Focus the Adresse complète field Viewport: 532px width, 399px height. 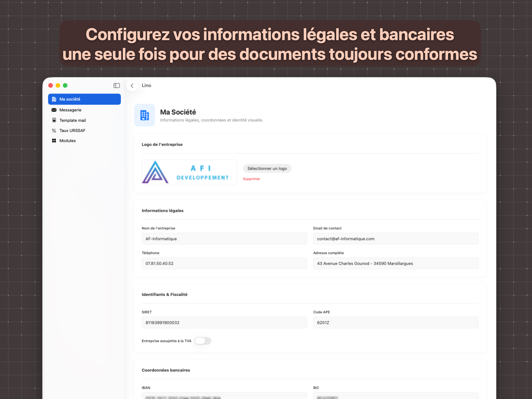click(396, 263)
